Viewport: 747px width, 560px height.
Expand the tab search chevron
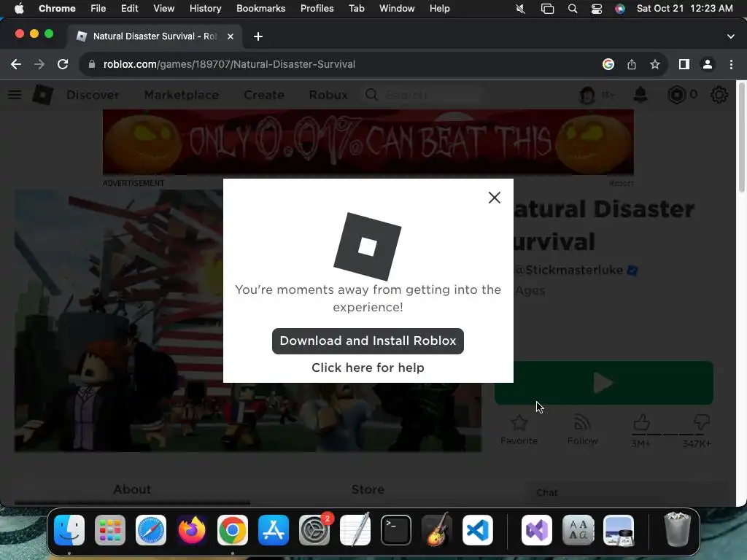click(731, 36)
